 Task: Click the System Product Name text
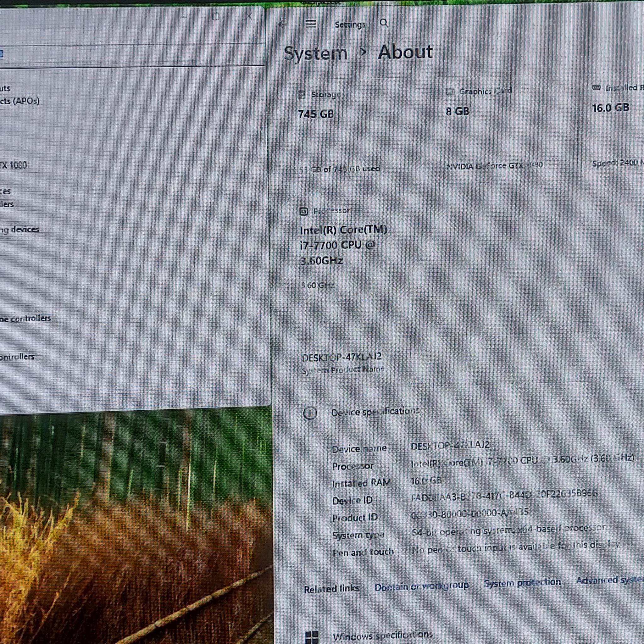343,370
